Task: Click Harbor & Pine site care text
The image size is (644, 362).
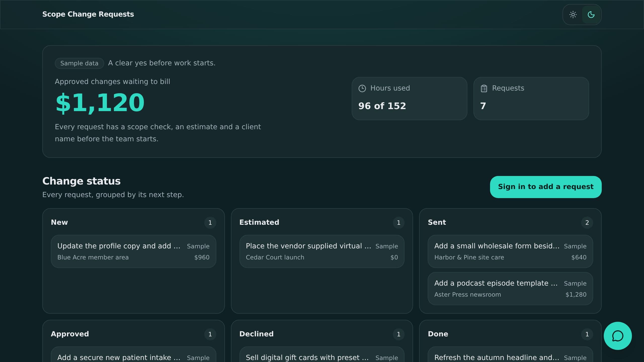Action: tap(469, 257)
